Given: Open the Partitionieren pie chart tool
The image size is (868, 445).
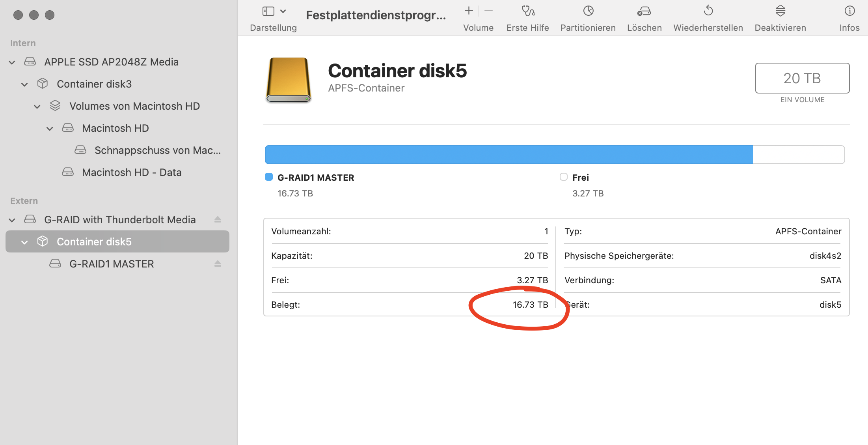Looking at the screenshot, I should point(588,11).
